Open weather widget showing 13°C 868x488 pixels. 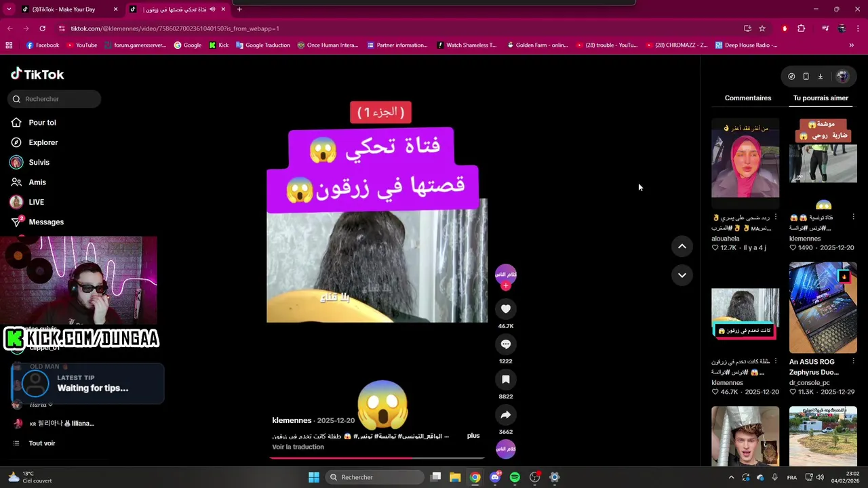point(30,477)
